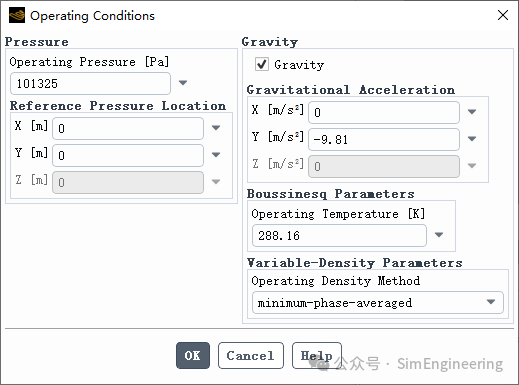Screen dimensions: 519x385
Task: Open Gravitational Acceleration X dropdown arrow
Action: 472,112
